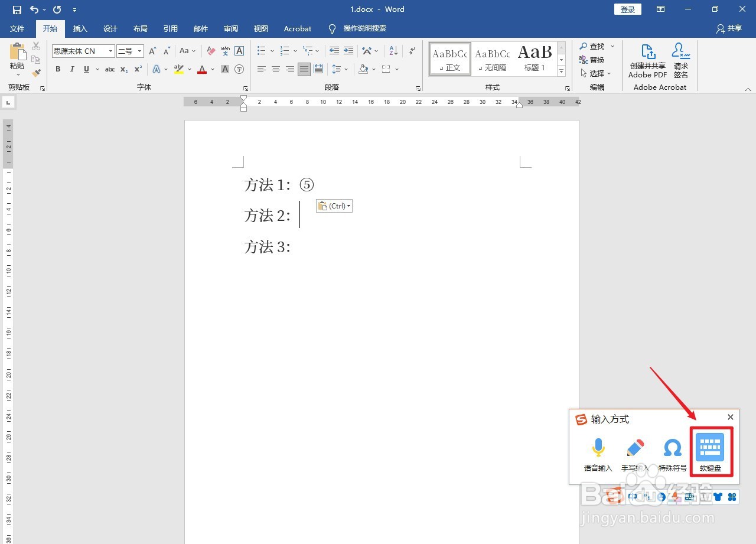Switch to the 插入 (Insert) tab
Viewport: 756px width, 544px height.
click(80, 28)
